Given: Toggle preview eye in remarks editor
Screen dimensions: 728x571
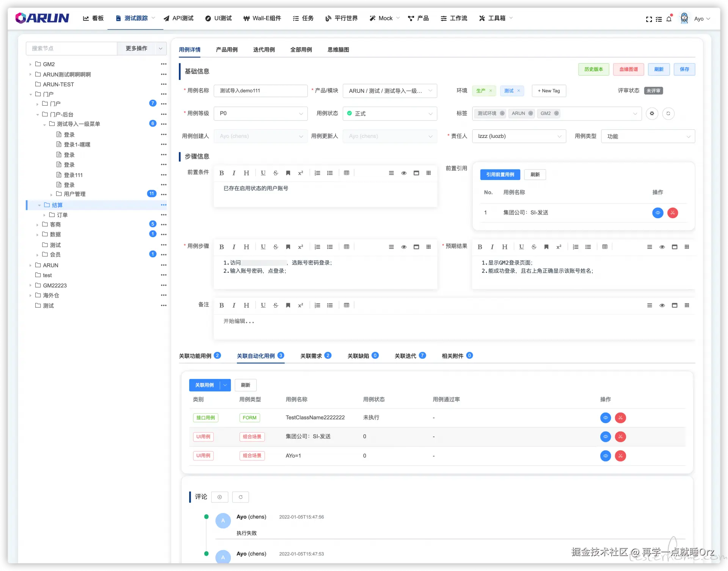Looking at the screenshot, I should [x=662, y=305].
